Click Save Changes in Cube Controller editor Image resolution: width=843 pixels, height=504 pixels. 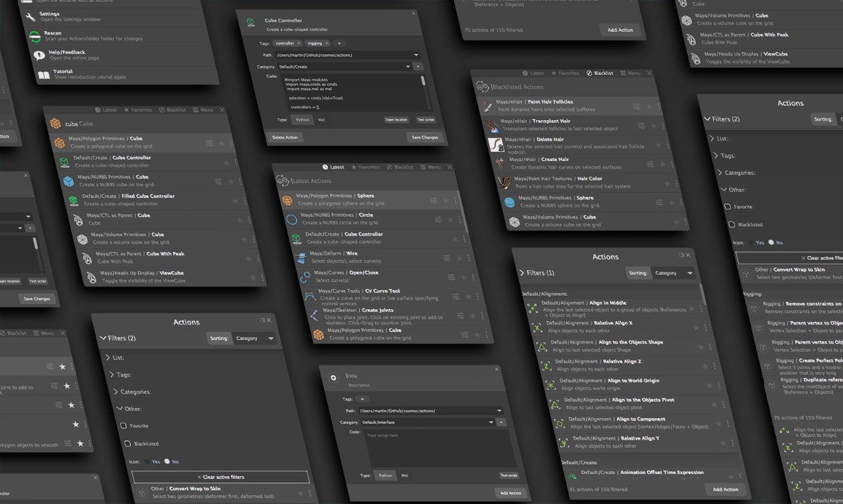(425, 137)
